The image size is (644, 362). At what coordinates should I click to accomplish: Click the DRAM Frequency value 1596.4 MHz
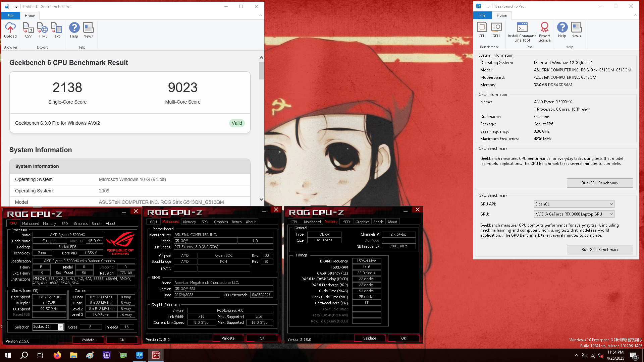click(x=366, y=261)
